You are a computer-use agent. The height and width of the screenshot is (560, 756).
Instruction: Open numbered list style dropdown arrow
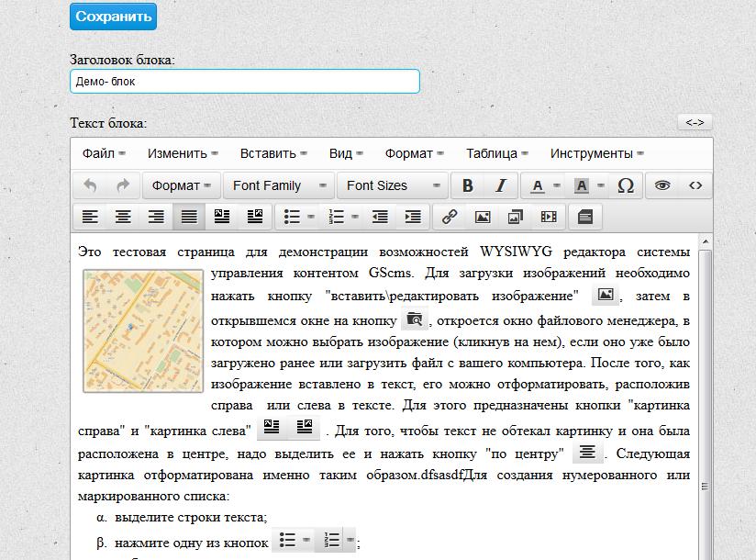pyautogui.click(x=355, y=217)
